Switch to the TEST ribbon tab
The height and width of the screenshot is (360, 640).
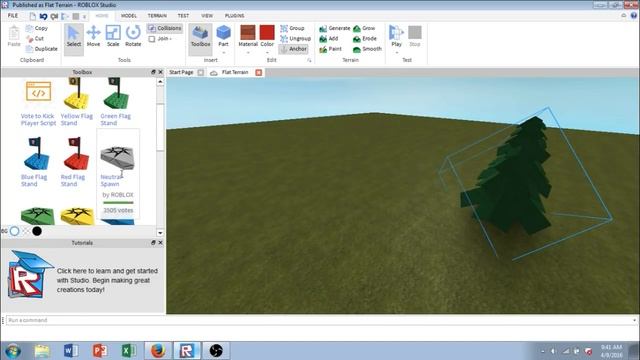(x=183, y=16)
